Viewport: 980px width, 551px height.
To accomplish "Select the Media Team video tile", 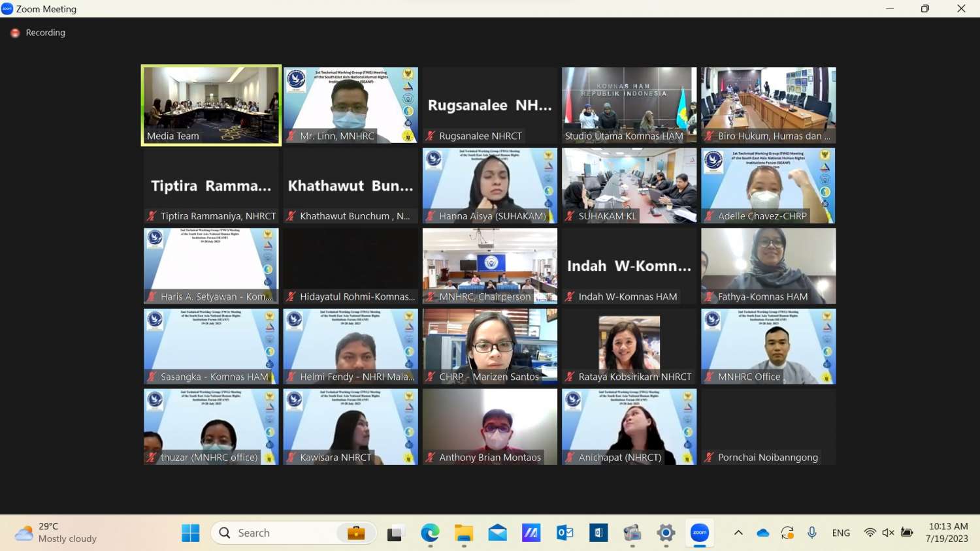I will pyautogui.click(x=211, y=104).
